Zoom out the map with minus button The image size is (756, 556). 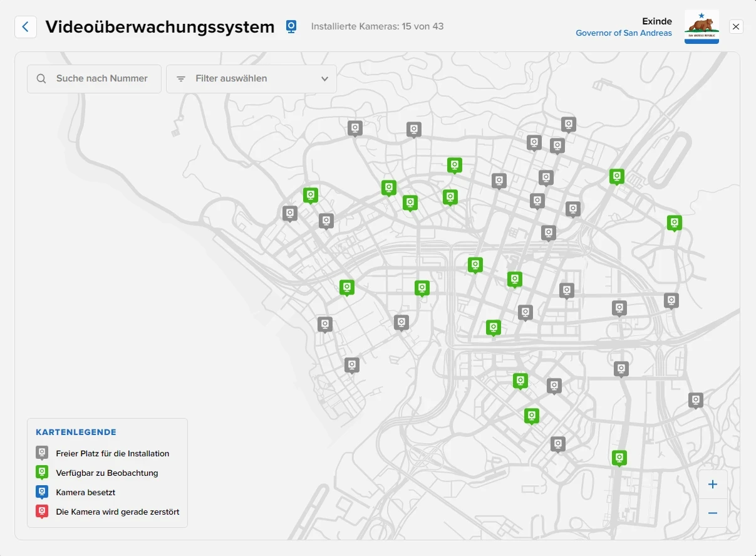pos(712,513)
